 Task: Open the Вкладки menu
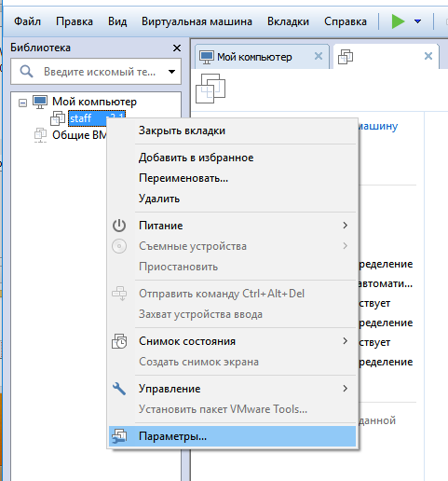coord(288,21)
